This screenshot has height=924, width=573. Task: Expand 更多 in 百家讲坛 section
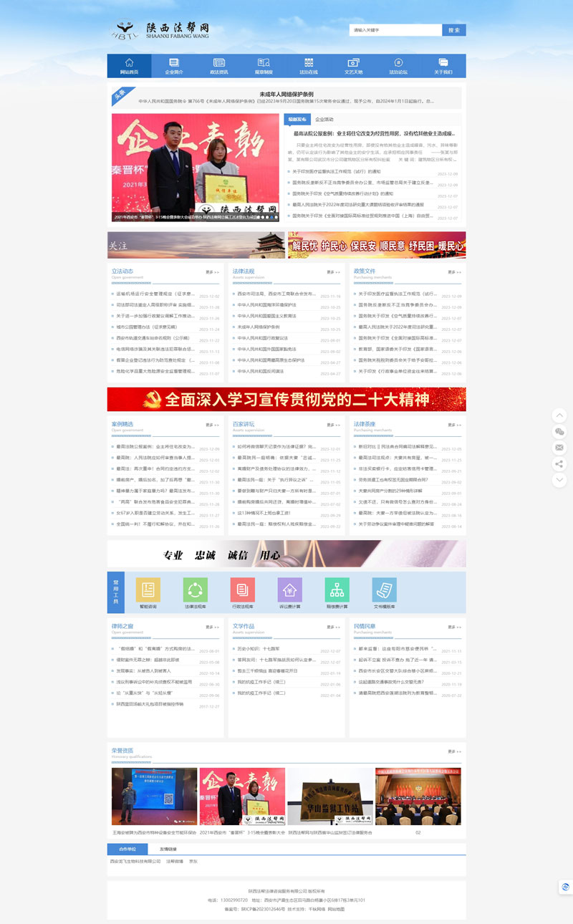click(334, 425)
